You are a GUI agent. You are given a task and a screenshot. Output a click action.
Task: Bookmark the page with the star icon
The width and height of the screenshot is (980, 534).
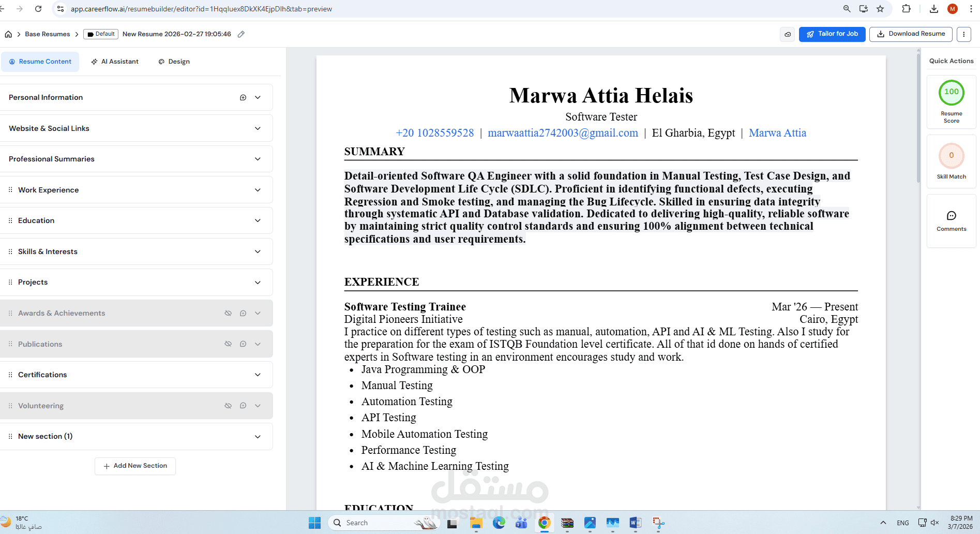click(x=880, y=9)
